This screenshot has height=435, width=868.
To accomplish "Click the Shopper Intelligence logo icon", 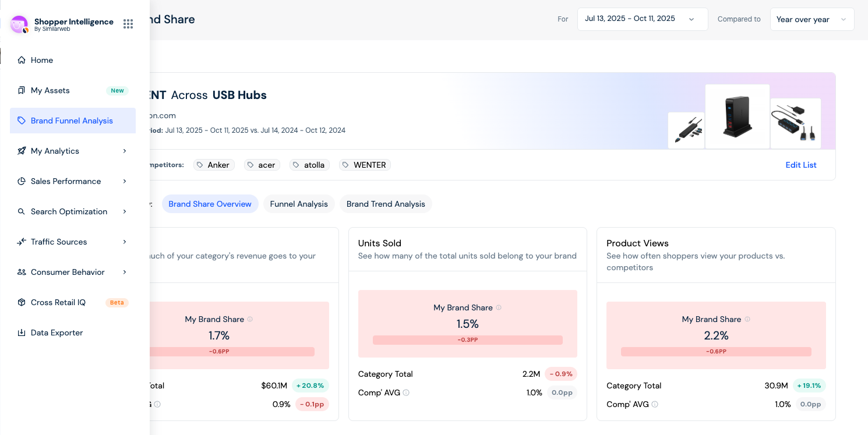I will 19,24.
